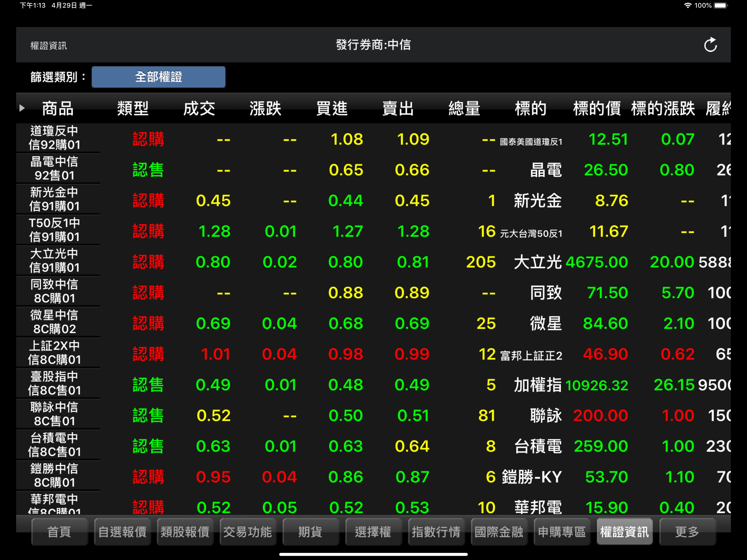
Task: Select warrant T50反1中信91購01
Action: (x=54, y=230)
